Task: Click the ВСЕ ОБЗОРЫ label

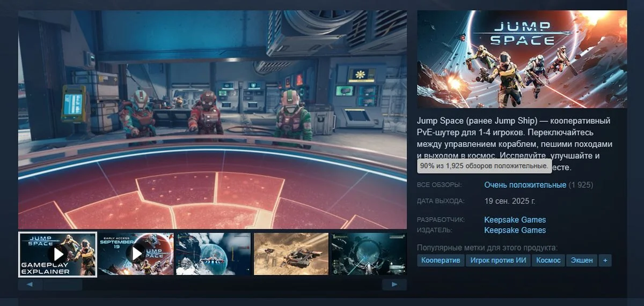Action: click(439, 185)
